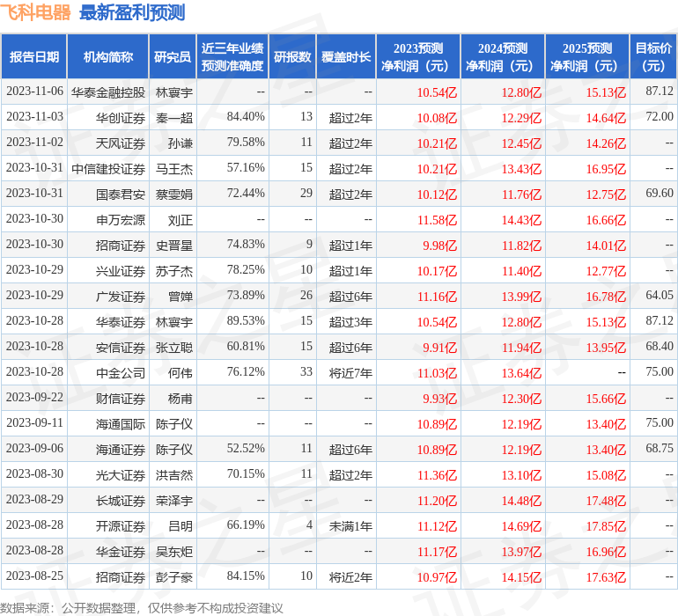Click the 研报数 column header
The height and width of the screenshot is (616, 678).
[292, 56]
